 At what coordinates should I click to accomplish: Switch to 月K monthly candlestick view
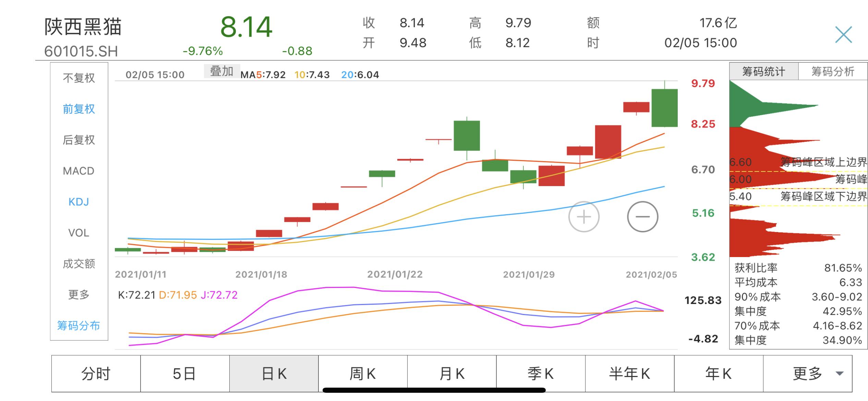tap(452, 374)
